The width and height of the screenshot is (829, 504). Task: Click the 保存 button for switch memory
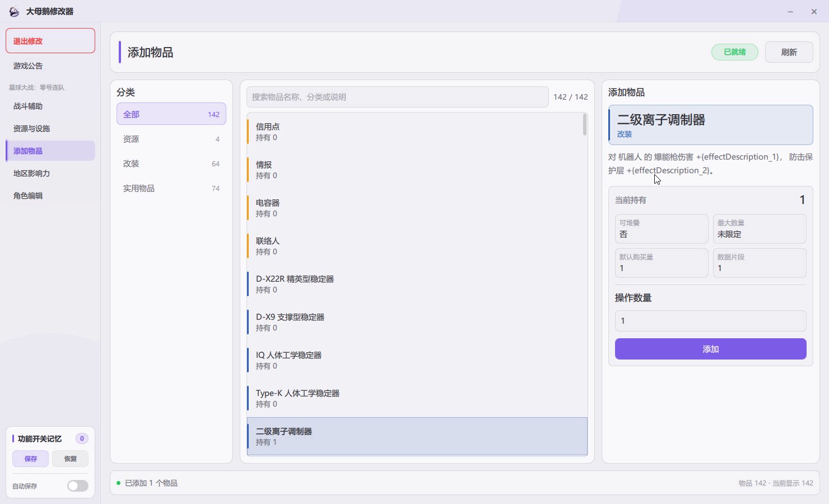click(x=30, y=459)
